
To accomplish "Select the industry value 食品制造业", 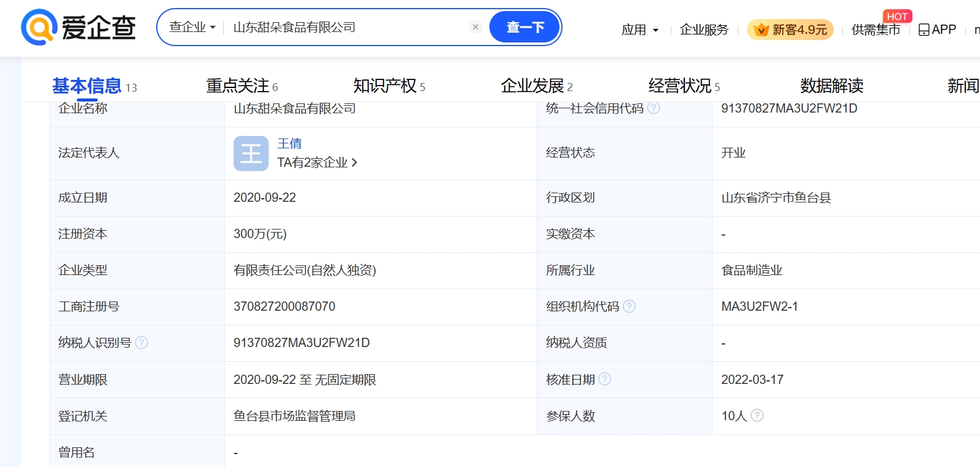I will pos(752,270).
